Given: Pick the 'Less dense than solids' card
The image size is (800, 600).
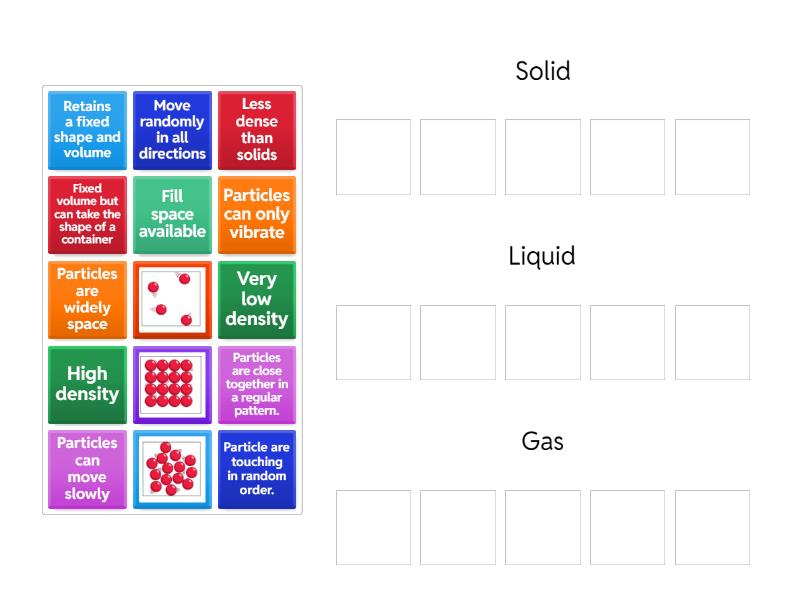Looking at the screenshot, I should (x=257, y=130).
